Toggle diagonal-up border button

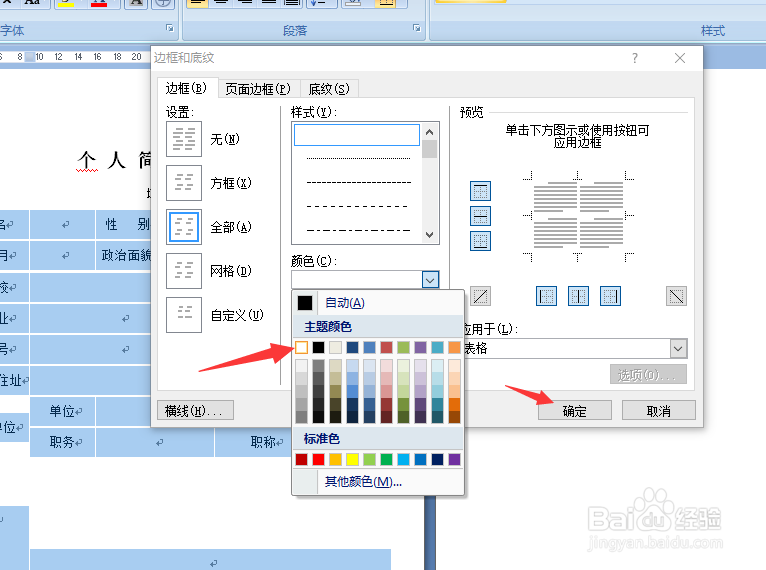coord(480,296)
